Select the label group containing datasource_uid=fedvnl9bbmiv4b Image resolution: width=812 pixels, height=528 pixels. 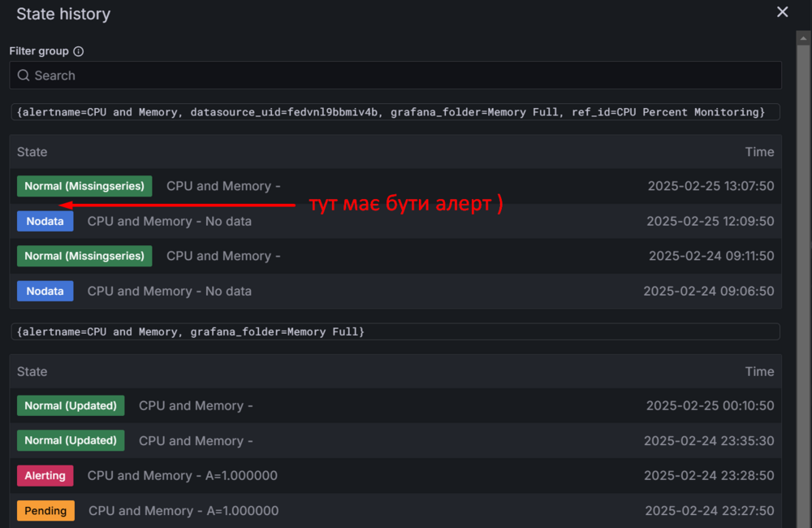tap(395, 112)
